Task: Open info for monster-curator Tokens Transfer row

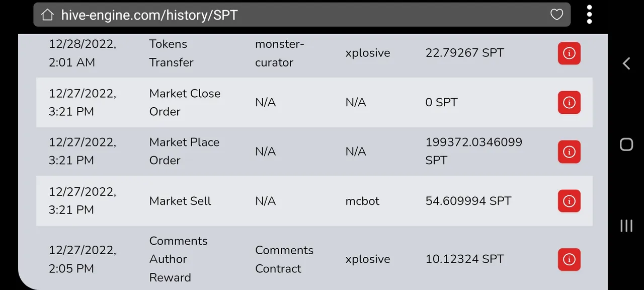Action: tap(569, 53)
